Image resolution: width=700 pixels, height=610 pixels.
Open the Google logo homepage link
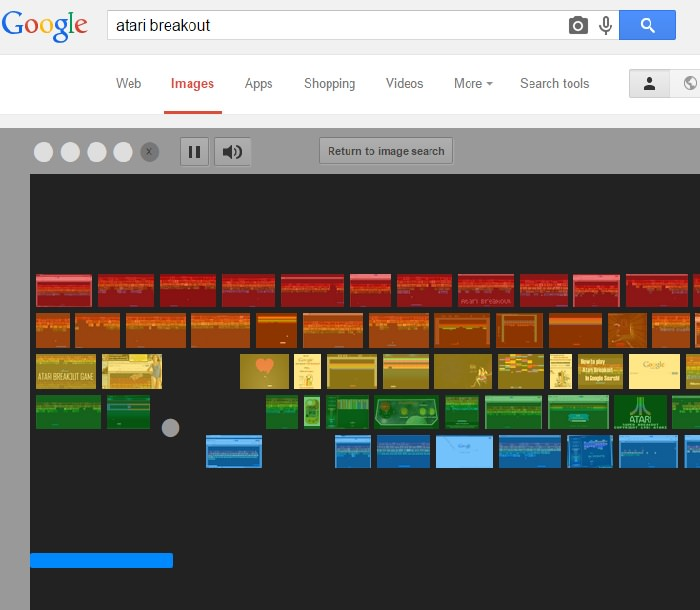(x=45, y=26)
